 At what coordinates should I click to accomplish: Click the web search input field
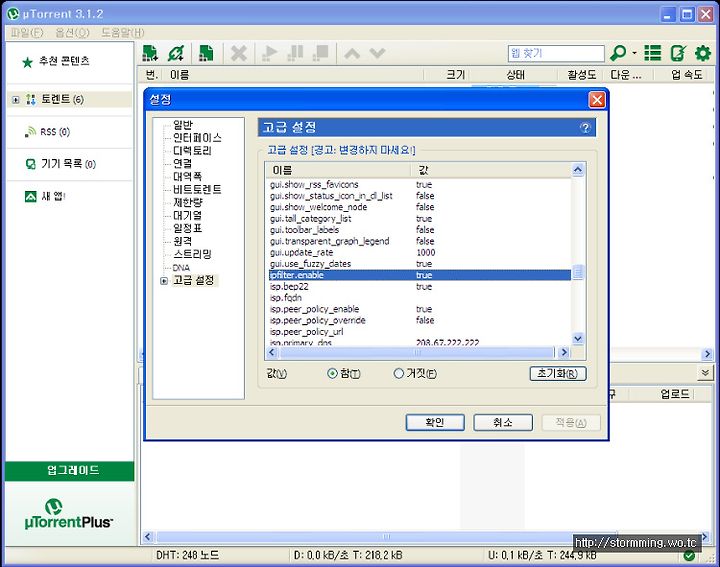coord(556,53)
